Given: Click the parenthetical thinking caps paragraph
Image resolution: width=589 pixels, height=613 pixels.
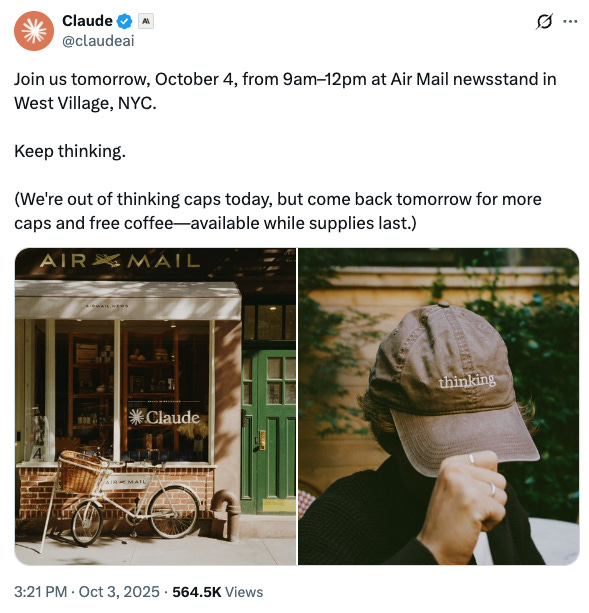Looking at the screenshot, I should pos(278,211).
